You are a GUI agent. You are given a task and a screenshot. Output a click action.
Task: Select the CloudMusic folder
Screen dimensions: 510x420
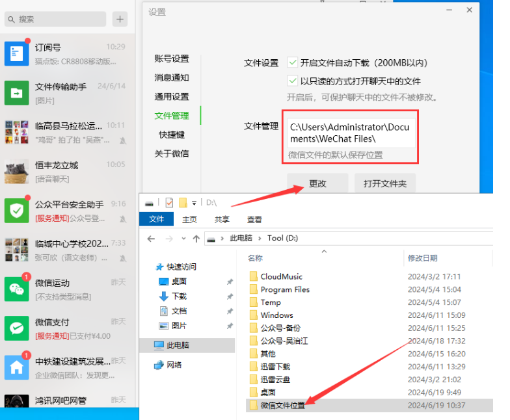(281, 277)
